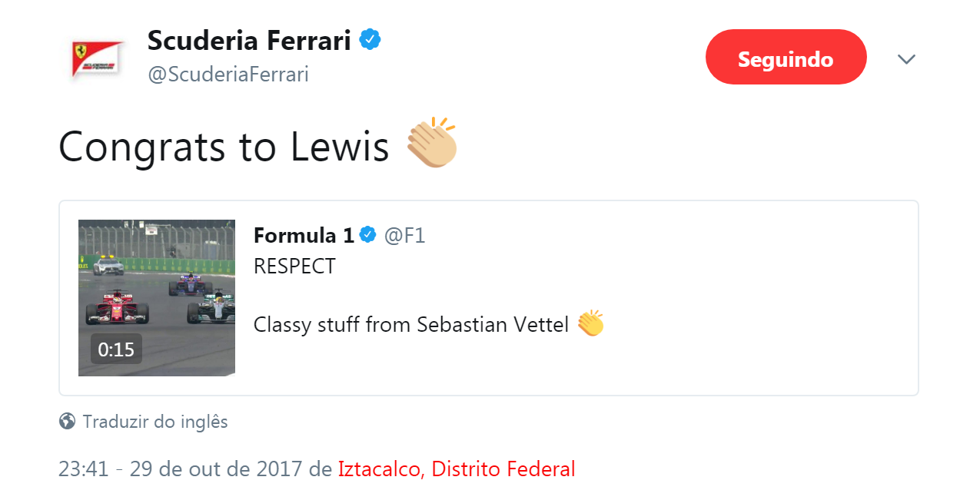Click the verified badge beside Formula 1

pyautogui.click(x=368, y=235)
